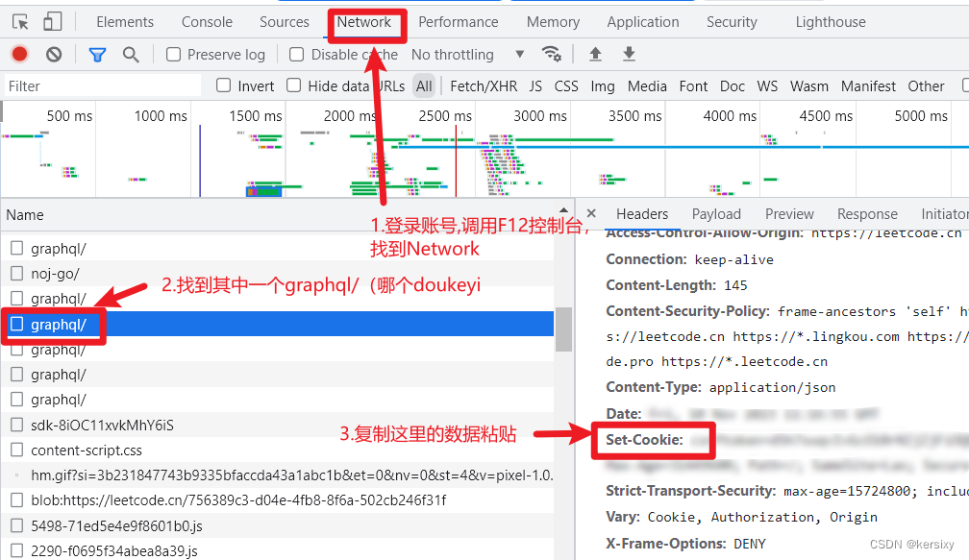Toggle the Invert filter checkbox
The height and width of the screenshot is (560, 969).
coord(221,85)
